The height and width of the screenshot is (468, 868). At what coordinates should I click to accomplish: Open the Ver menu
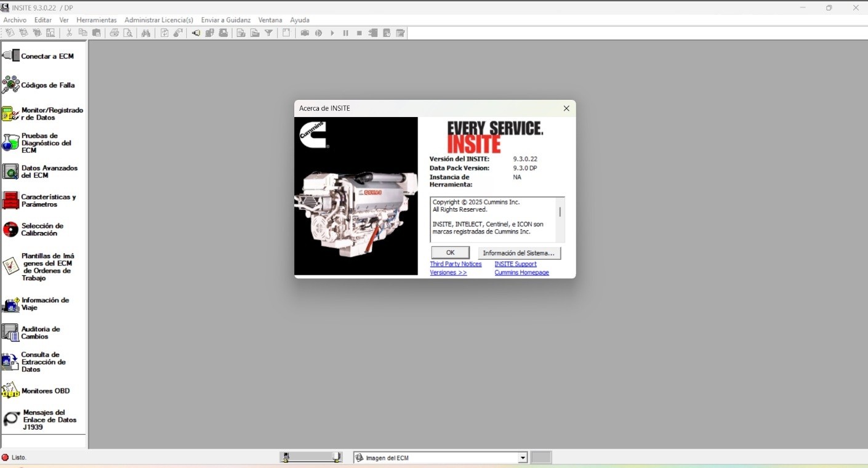click(64, 20)
